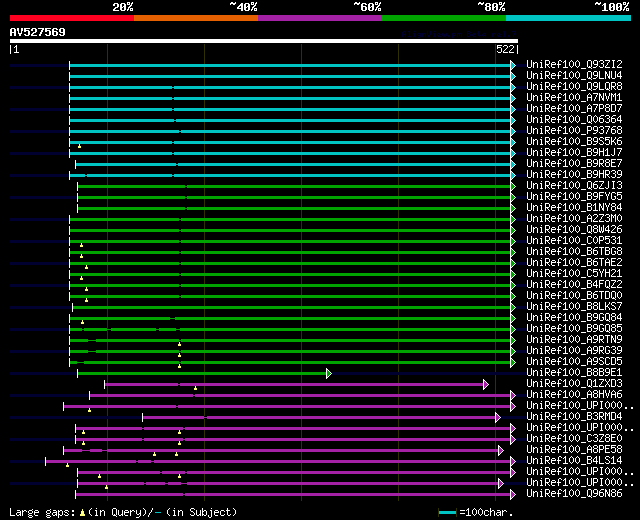Viewport: 640px width, 520px height.
Task: Click the AV527569 query name
Action: click(38, 32)
